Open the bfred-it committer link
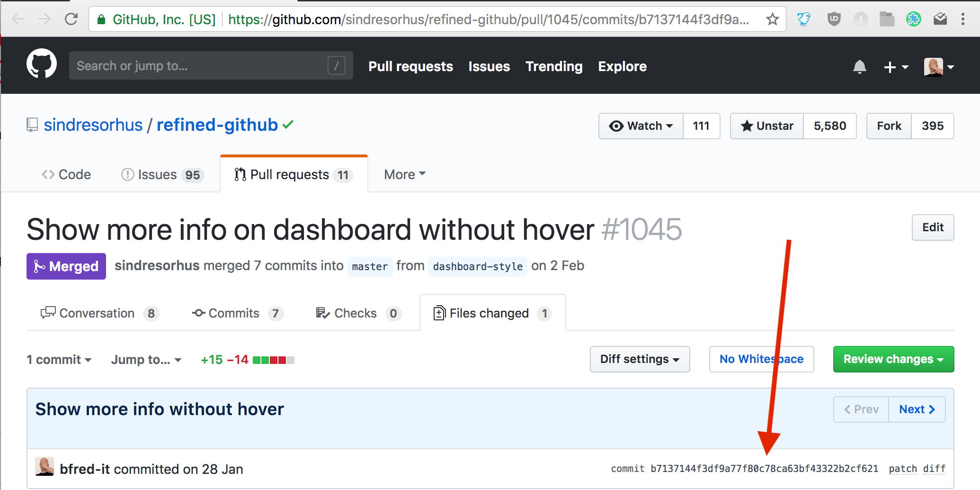This screenshot has height=490, width=980. tap(85, 469)
